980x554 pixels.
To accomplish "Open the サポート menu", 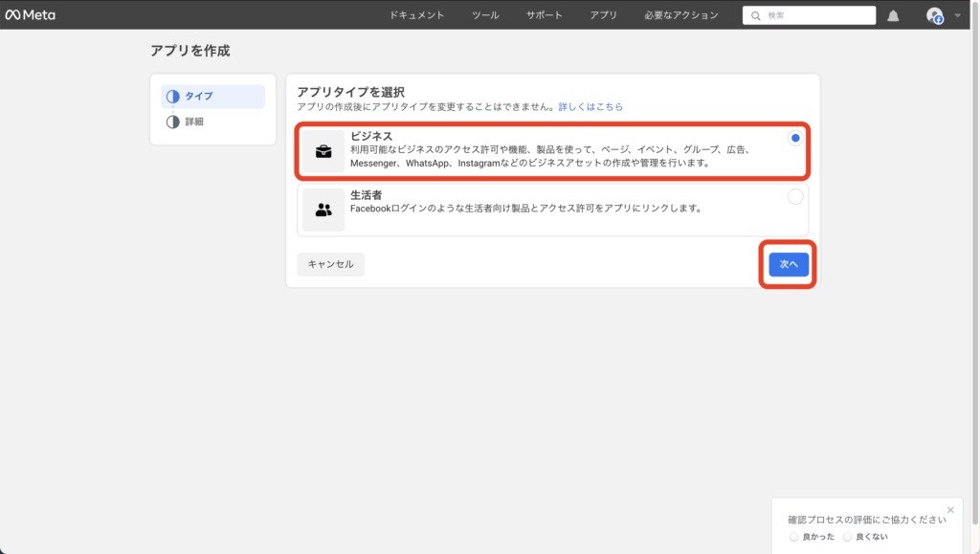I will pyautogui.click(x=544, y=15).
